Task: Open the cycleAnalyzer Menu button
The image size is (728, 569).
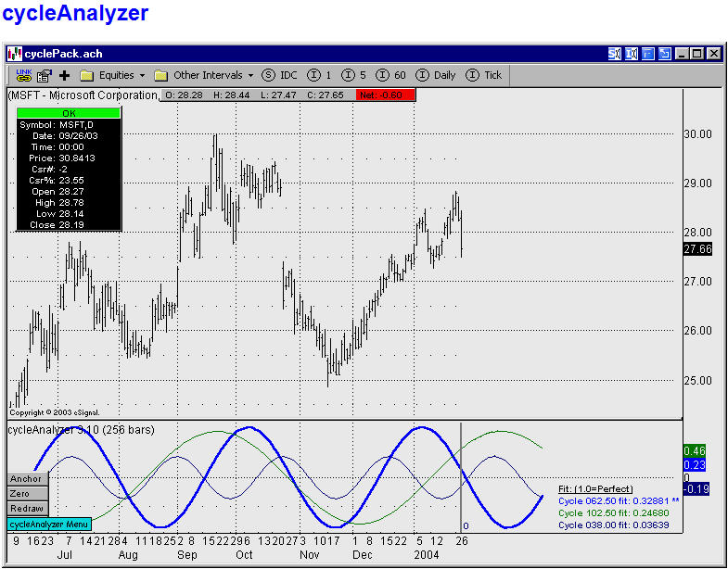Action: tap(49, 525)
